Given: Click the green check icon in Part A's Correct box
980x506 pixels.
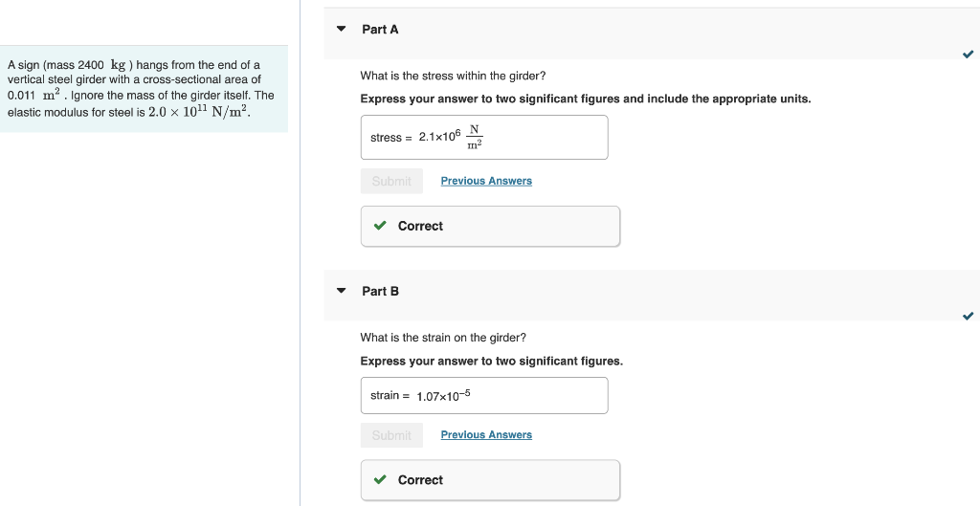Looking at the screenshot, I should 380,226.
